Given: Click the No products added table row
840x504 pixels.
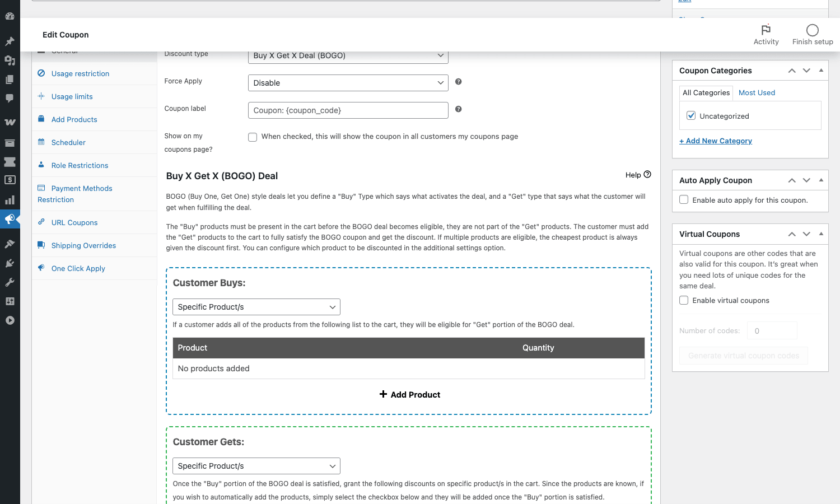Looking at the screenshot, I should point(409,368).
